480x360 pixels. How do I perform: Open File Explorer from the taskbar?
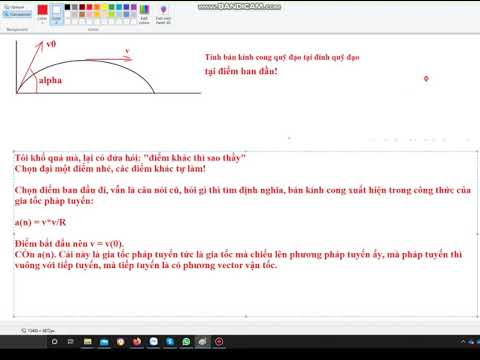tap(87, 342)
